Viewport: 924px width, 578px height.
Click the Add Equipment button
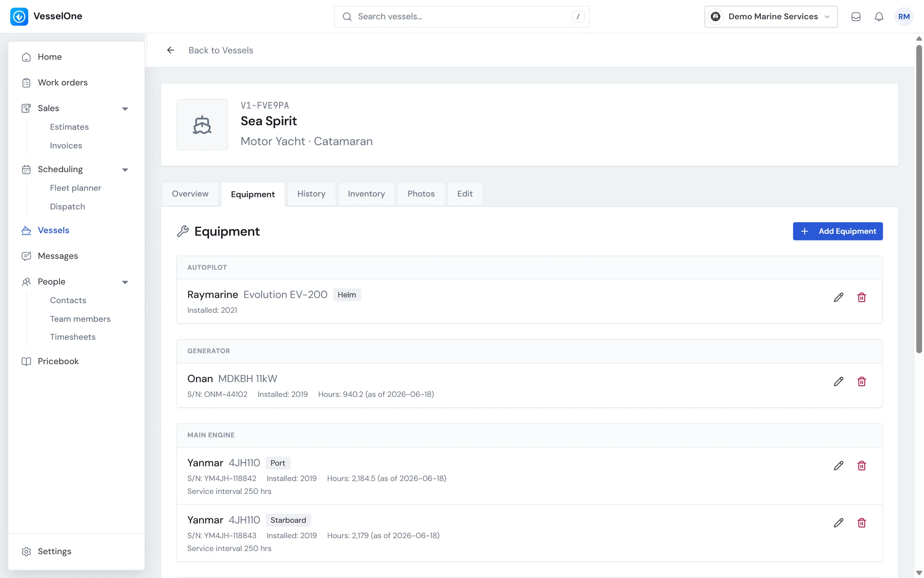(x=838, y=231)
